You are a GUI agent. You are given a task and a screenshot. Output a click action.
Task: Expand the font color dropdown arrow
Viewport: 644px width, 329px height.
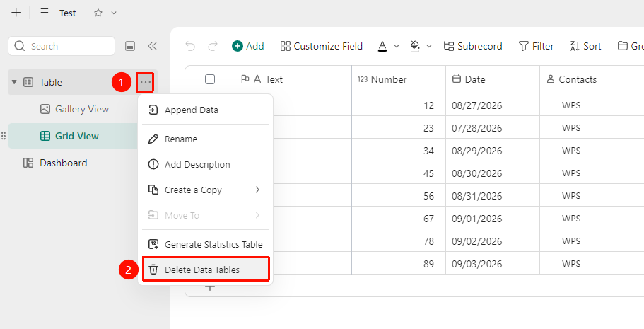click(397, 46)
